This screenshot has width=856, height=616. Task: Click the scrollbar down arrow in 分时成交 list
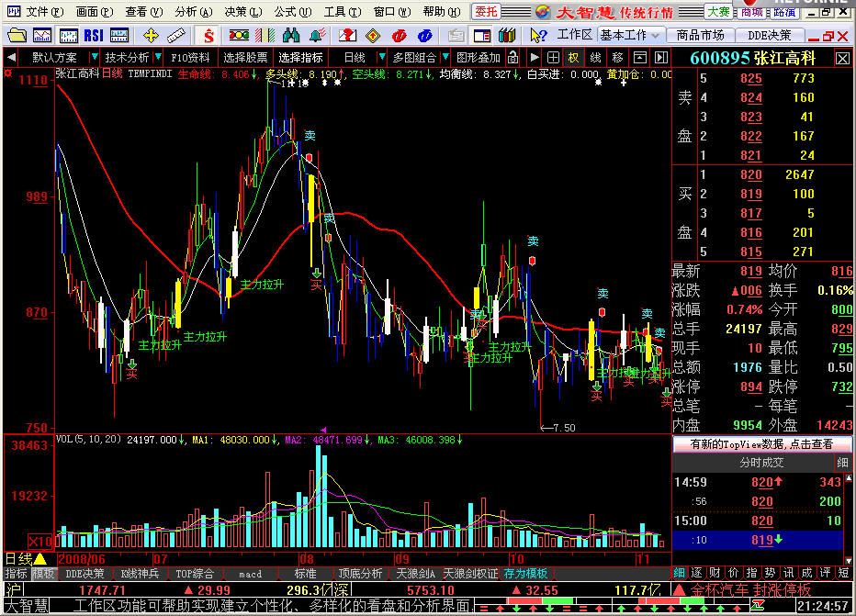[x=849, y=560]
